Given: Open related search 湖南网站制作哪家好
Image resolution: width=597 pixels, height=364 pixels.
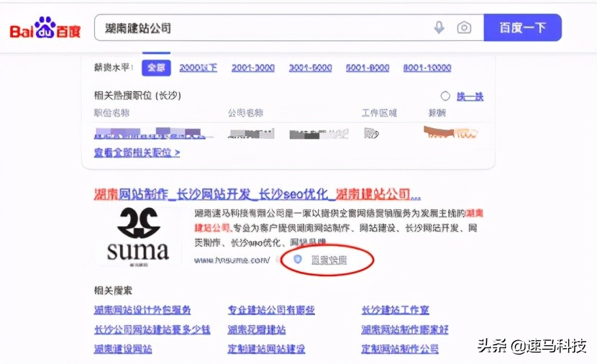Looking at the screenshot, I should pyautogui.click(x=405, y=329).
